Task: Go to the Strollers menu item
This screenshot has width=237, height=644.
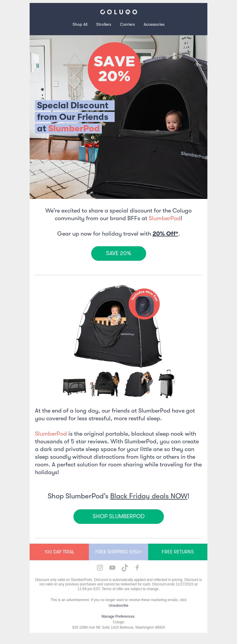Action: (104, 24)
